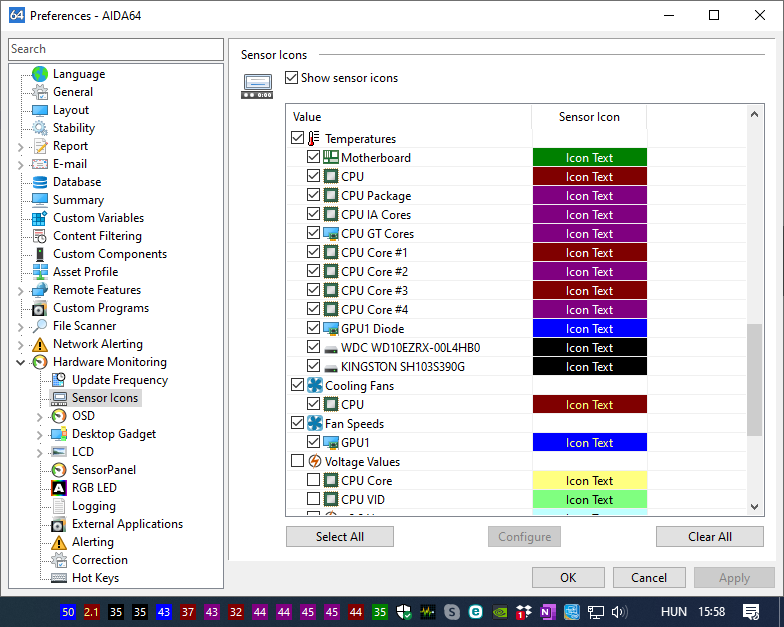Toggle the Show sensor icons checkbox

(x=292, y=78)
